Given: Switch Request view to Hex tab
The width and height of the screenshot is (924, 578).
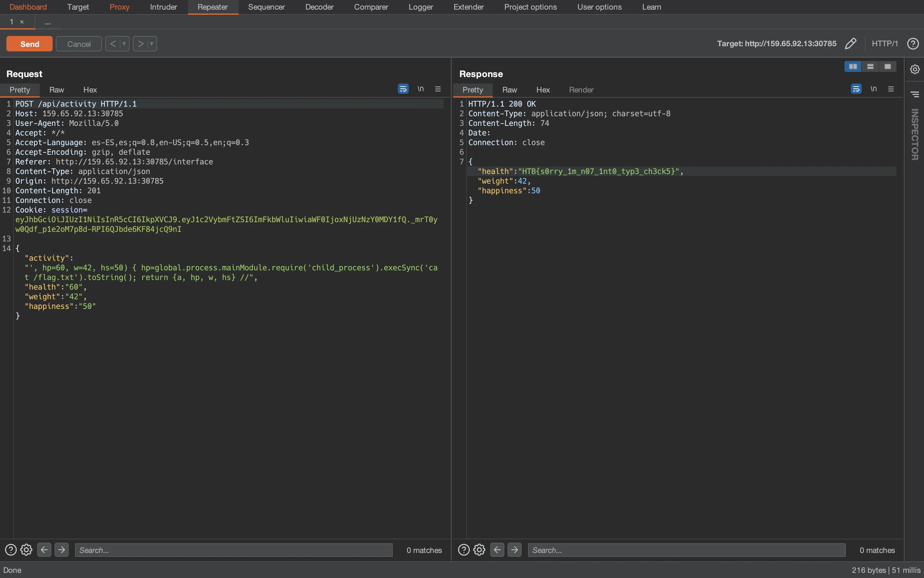Looking at the screenshot, I should coord(90,90).
